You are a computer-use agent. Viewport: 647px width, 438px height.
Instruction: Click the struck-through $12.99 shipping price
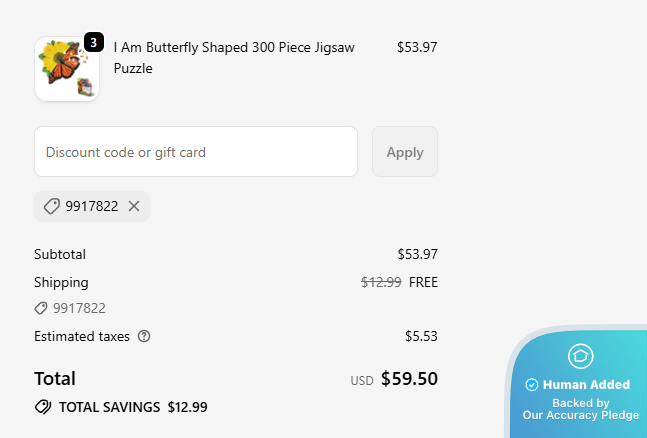(381, 282)
